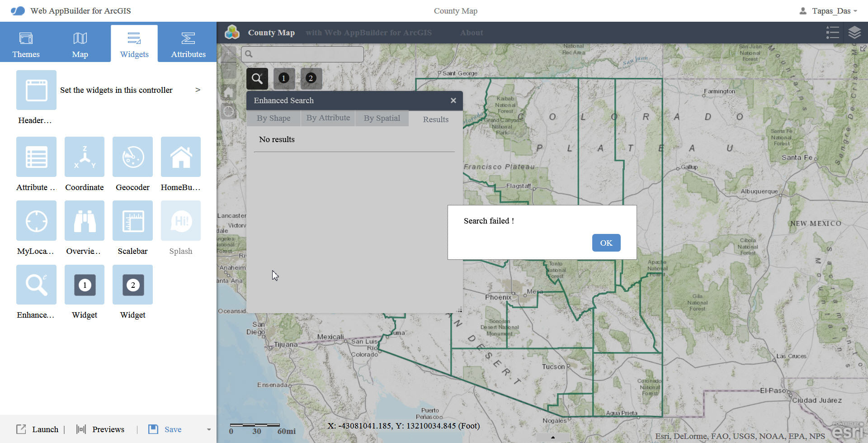Open the Geocoder widget settings
This screenshot has height=443, width=868.
pos(132,157)
